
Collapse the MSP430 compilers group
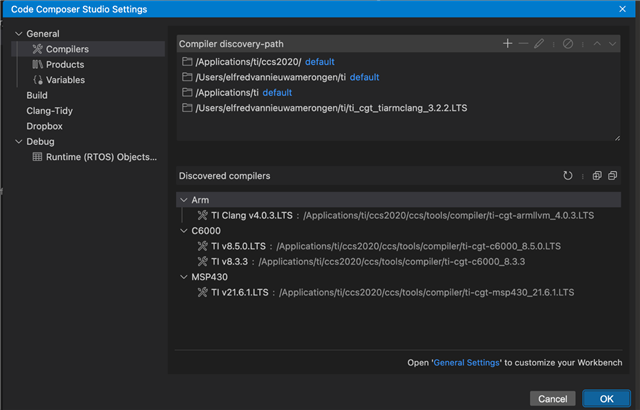(x=183, y=276)
